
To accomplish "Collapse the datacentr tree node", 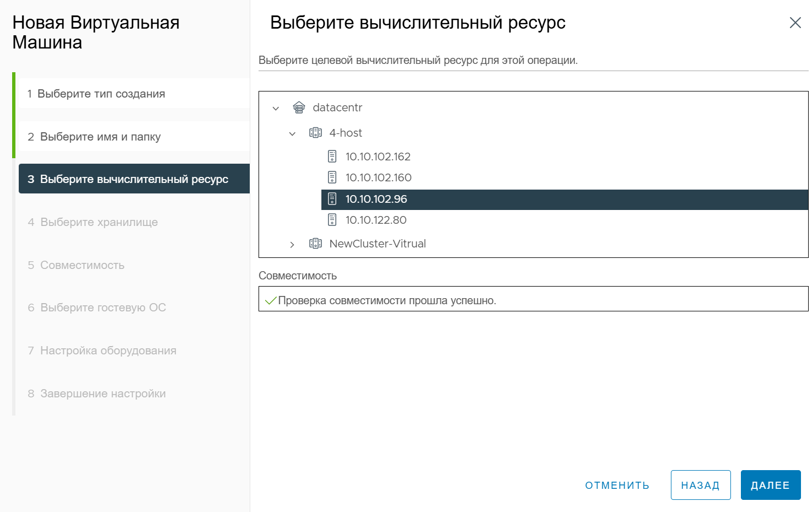I will pos(276,108).
